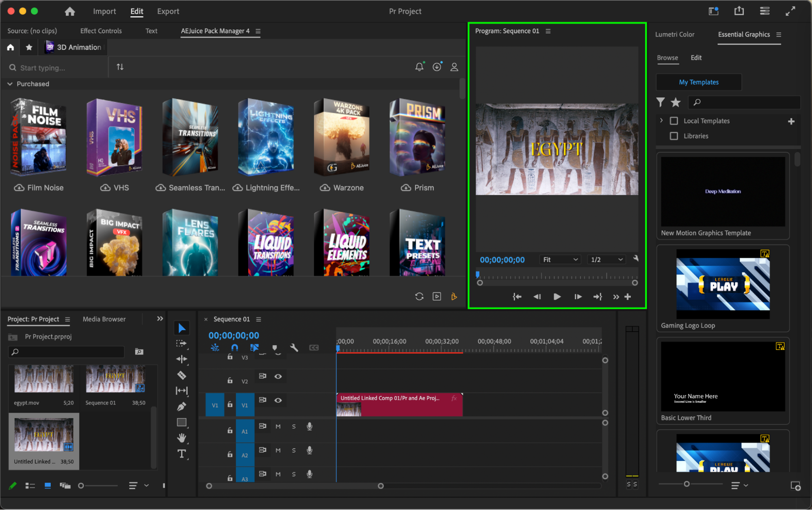812x510 pixels.
Task: Toggle timeline snapping magnet icon
Action: pyautogui.click(x=234, y=348)
